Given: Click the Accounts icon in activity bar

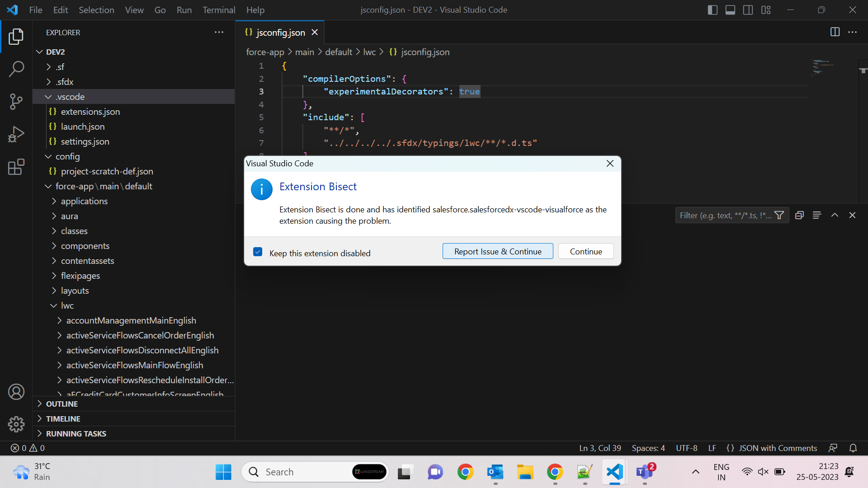Looking at the screenshot, I should (x=16, y=392).
